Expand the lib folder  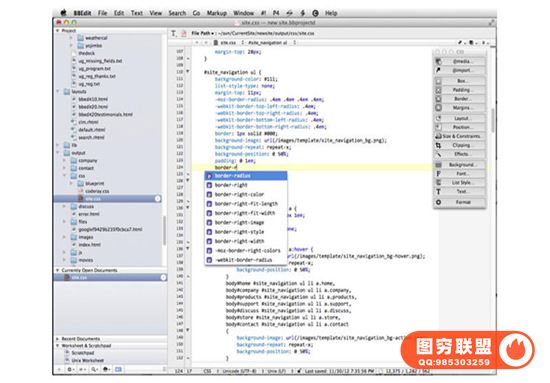pos(58,145)
